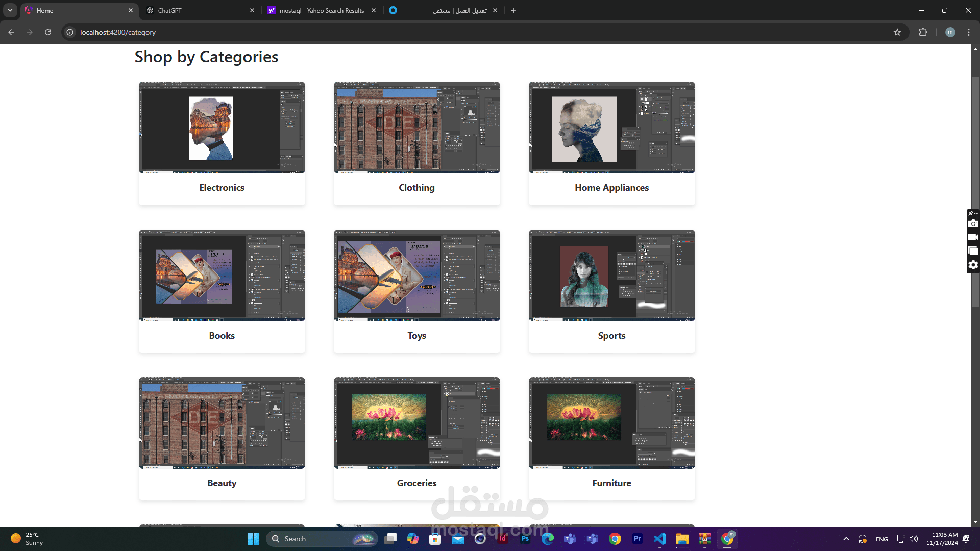Expand the system tray hidden icons
The width and height of the screenshot is (980, 551).
(x=846, y=539)
